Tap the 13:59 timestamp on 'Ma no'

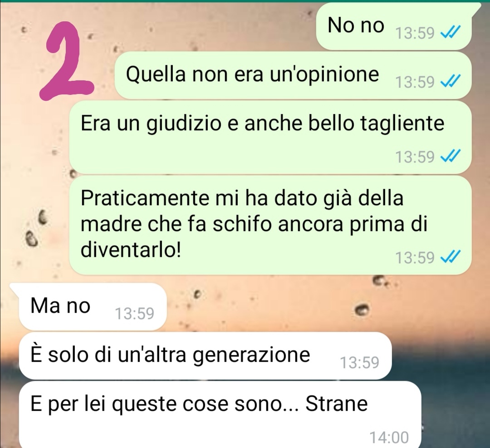coord(135,313)
